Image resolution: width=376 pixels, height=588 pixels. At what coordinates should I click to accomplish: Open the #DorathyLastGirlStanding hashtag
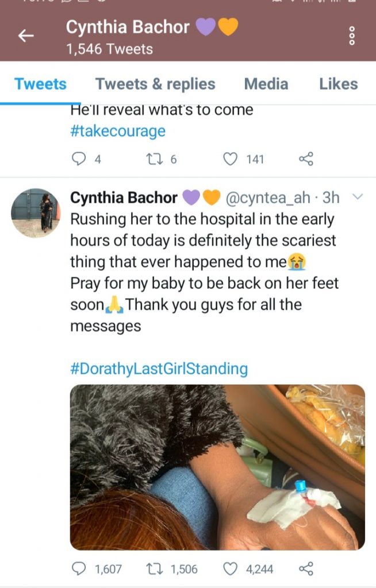(159, 368)
